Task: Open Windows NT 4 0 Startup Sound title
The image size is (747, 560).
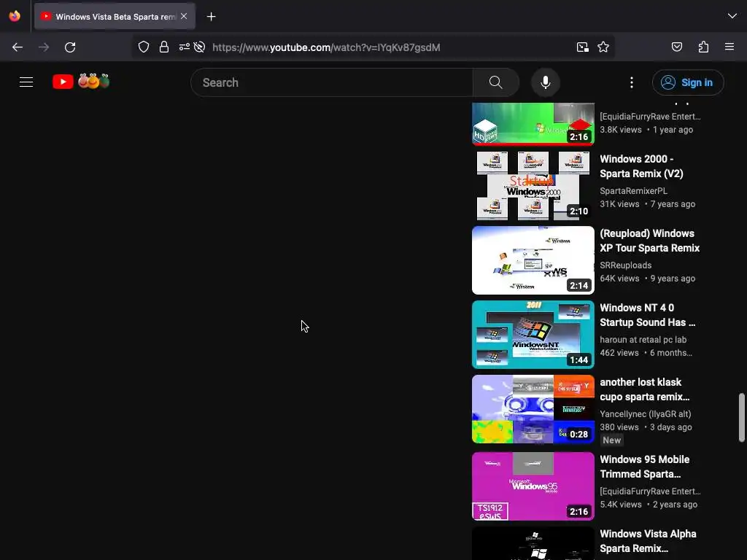Action: point(648,315)
